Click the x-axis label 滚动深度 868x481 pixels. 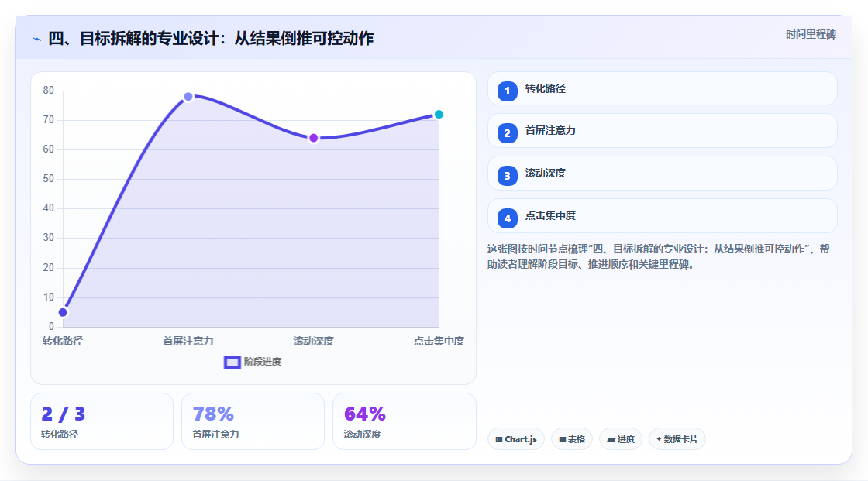(313, 341)
